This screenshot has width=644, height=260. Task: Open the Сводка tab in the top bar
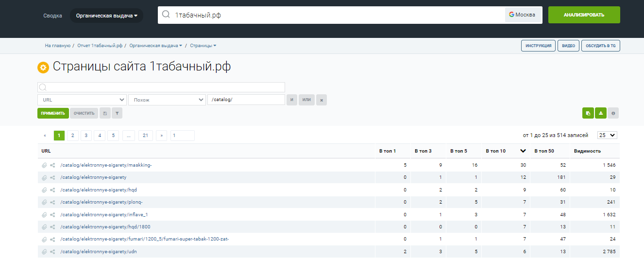point(52,16)
